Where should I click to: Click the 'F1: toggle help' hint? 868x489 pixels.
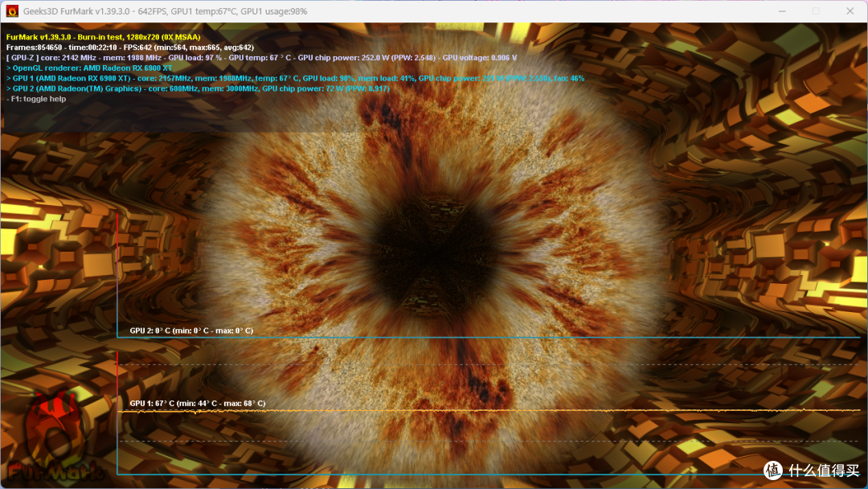pyautogui.click(x=36, y=99)
